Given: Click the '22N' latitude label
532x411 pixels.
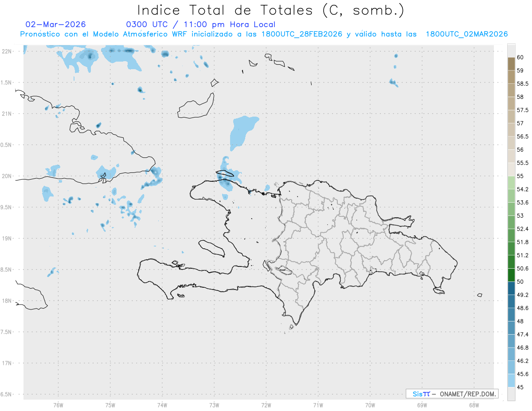Looking at the screenshot, I should pos(7,51).
